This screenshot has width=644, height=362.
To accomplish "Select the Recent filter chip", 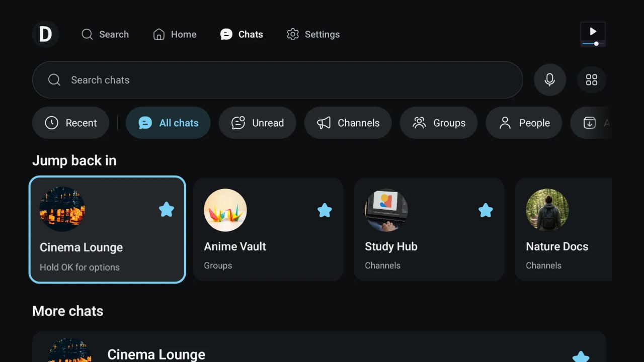I will pyautogui.click(x=70, y=123).
